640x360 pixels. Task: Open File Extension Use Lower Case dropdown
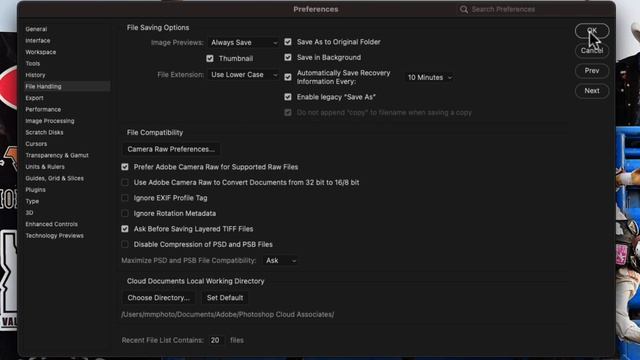tap(243, 75)
